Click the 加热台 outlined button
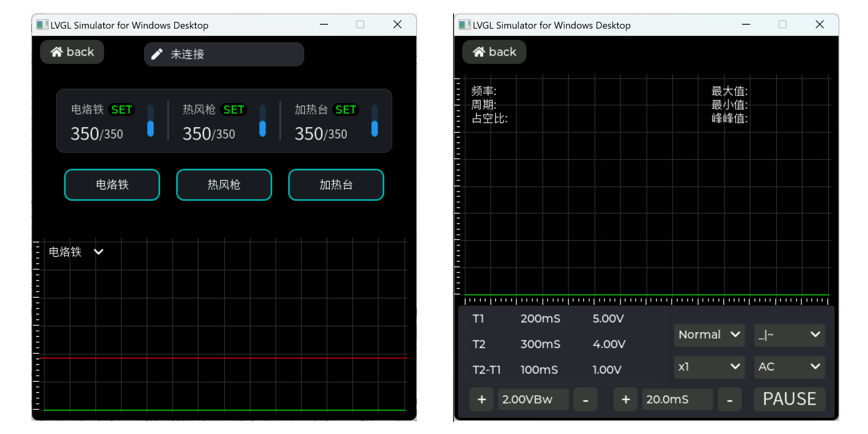The height and width of the screenshot is (434, 868). coord(336,185)
